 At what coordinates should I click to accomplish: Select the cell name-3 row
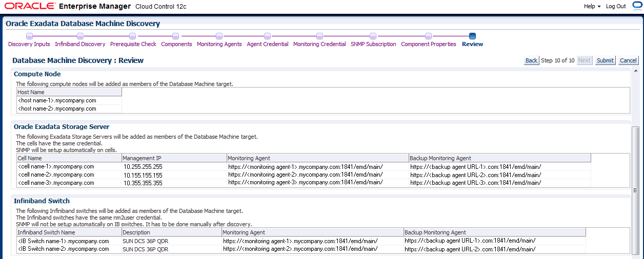click(304, 183)
